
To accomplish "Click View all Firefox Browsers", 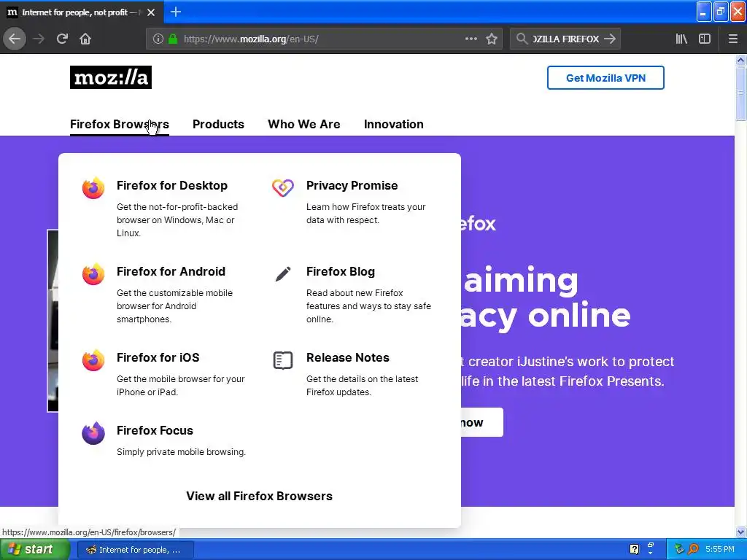I will point(259,496).
